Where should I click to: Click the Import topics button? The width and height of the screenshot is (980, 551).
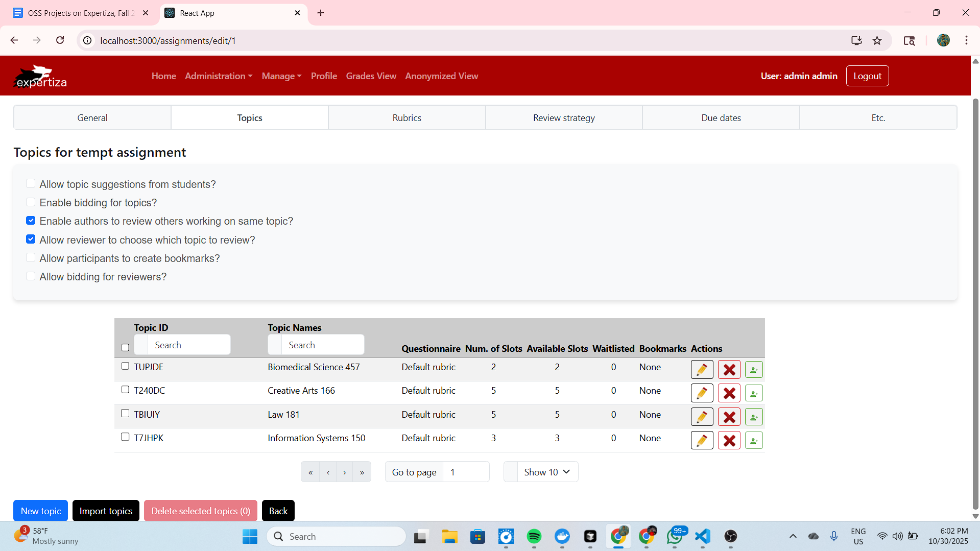pyautogui.click(x=106, y=511)
